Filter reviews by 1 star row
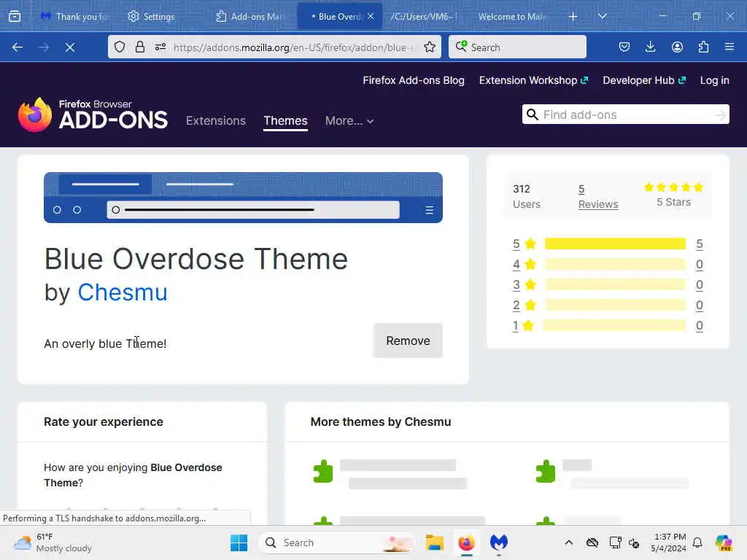Screen dimensions: 747x560 click(x=608, y=326)
